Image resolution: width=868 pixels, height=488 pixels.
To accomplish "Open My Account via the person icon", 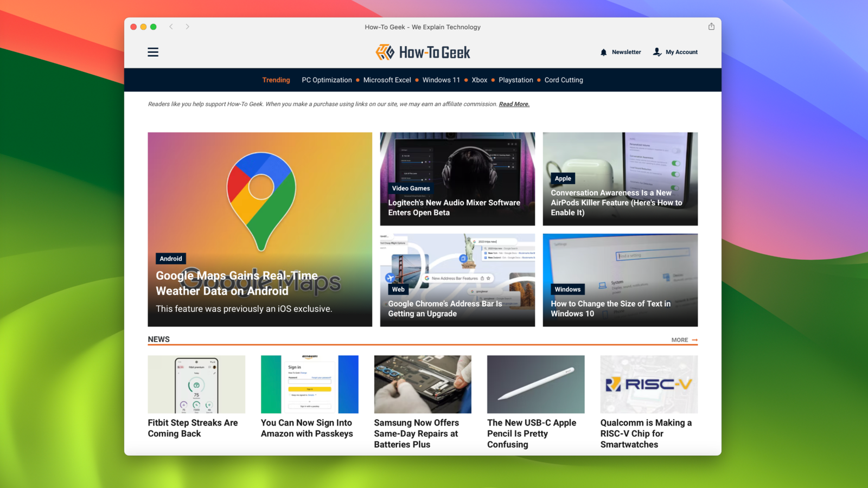I will pos(656,52).
